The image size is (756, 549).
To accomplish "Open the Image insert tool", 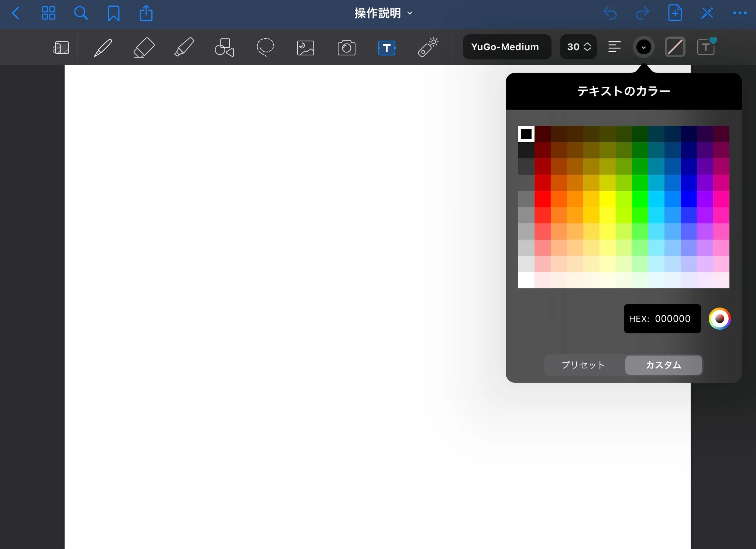I will [306, 48].
